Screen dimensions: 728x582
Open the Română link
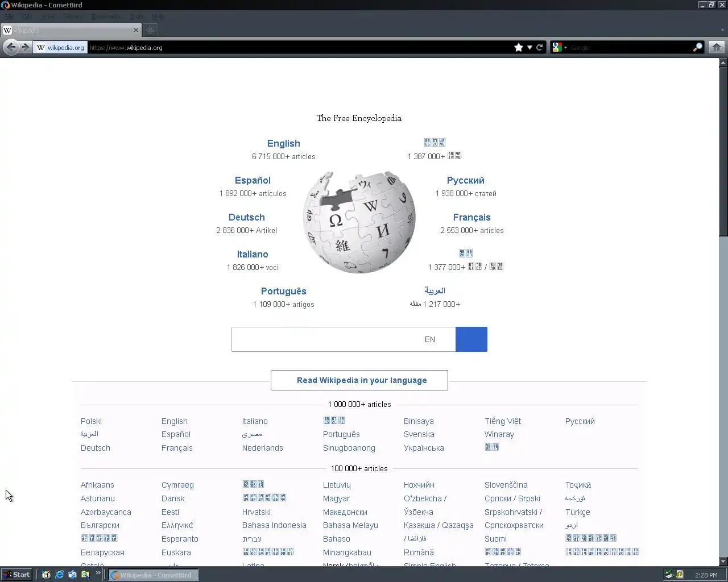tap(419, 552)
